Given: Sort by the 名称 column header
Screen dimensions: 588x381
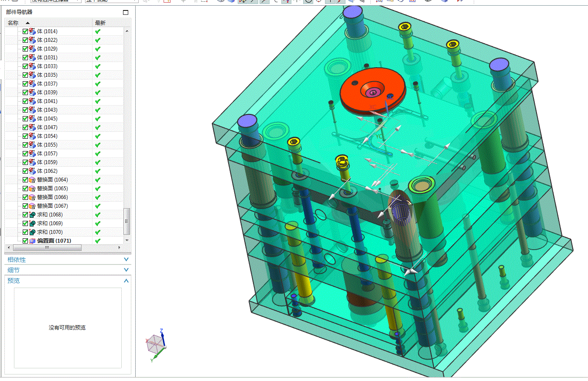Looking at the screenshot, I should [x=49, y=23].
